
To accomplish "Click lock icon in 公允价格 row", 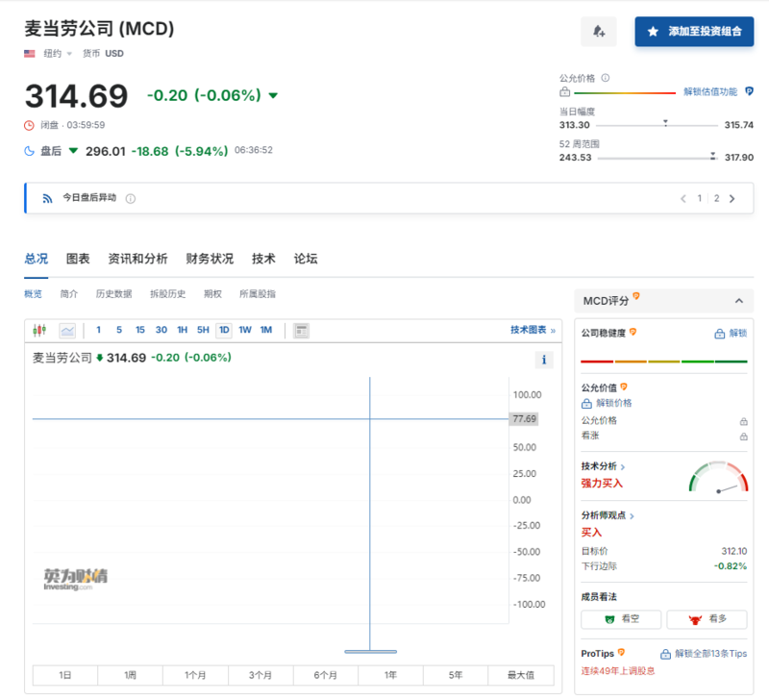I will coord(743,421).
